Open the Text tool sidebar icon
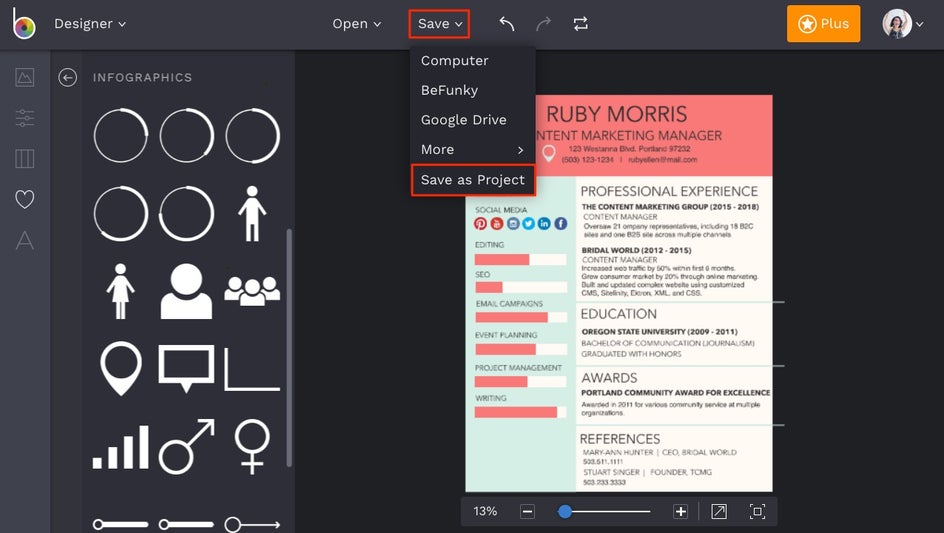Image resolution: width=944 pixels, height=533 pixels. point(25,240)
